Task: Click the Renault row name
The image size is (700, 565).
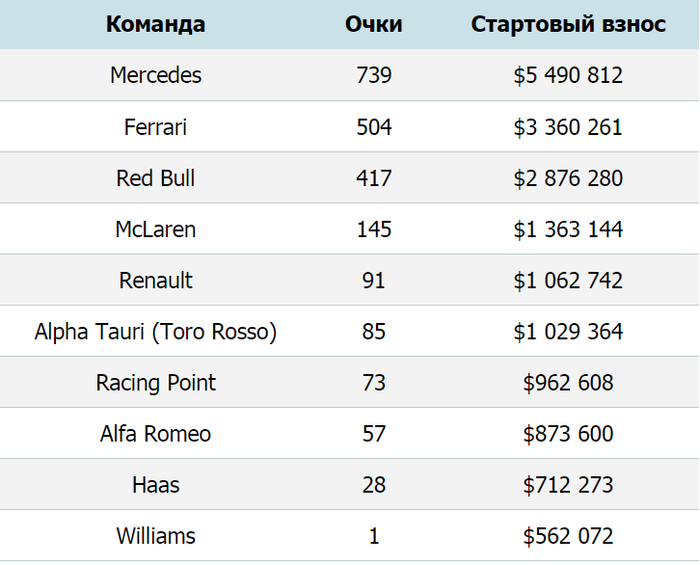Action: coord(155,280)
